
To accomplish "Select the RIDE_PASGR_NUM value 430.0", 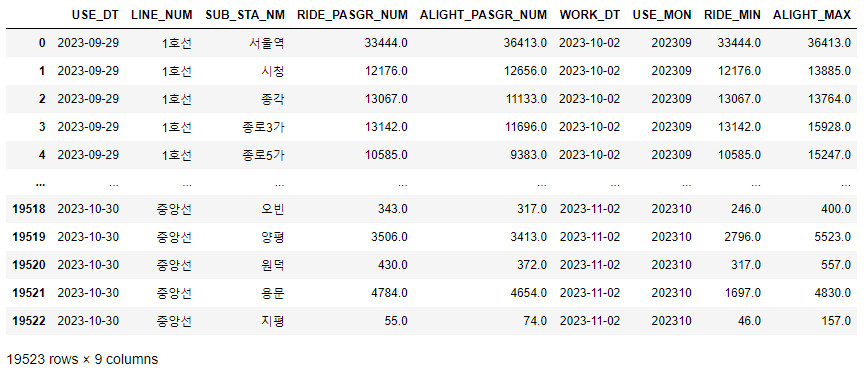I will [392, 265].
